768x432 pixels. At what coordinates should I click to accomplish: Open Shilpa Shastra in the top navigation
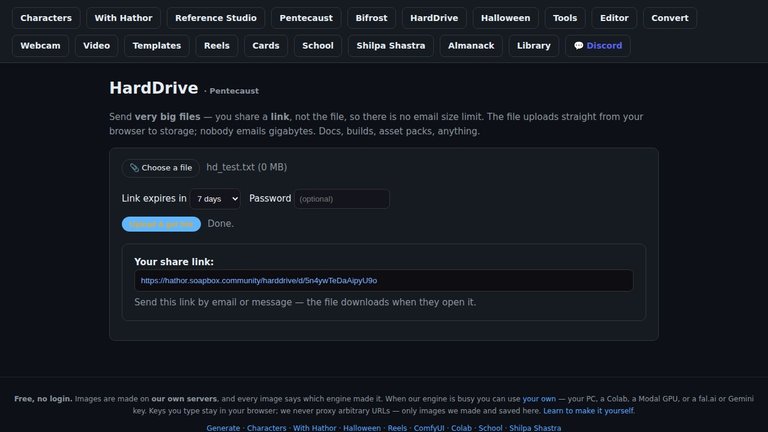(x=391, y=46)
